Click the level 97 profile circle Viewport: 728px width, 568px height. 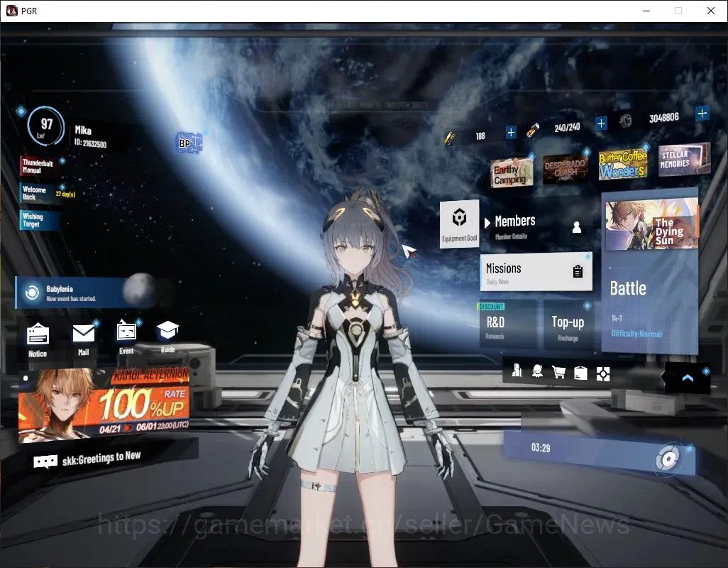point(45,126)
